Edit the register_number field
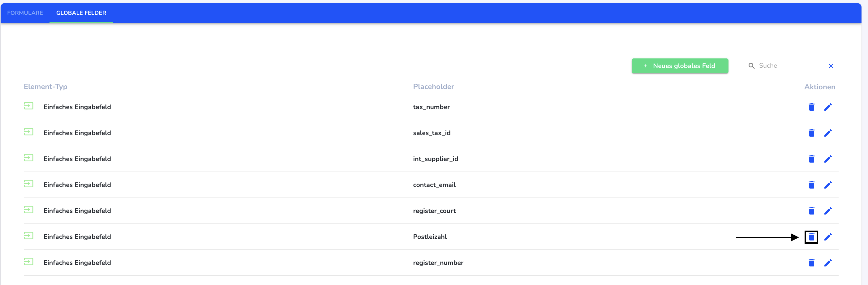 (828, 263)
